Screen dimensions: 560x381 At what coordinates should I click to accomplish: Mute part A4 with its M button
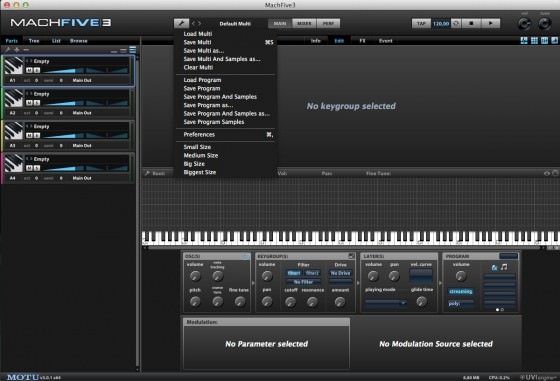pyautogui.click(x=29, y=168)
